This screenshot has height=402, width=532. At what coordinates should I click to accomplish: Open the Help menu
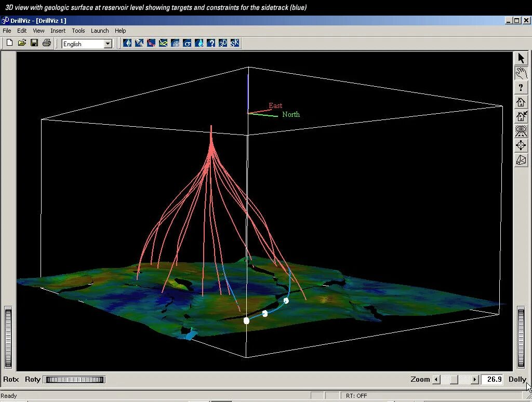pos(120,31)
